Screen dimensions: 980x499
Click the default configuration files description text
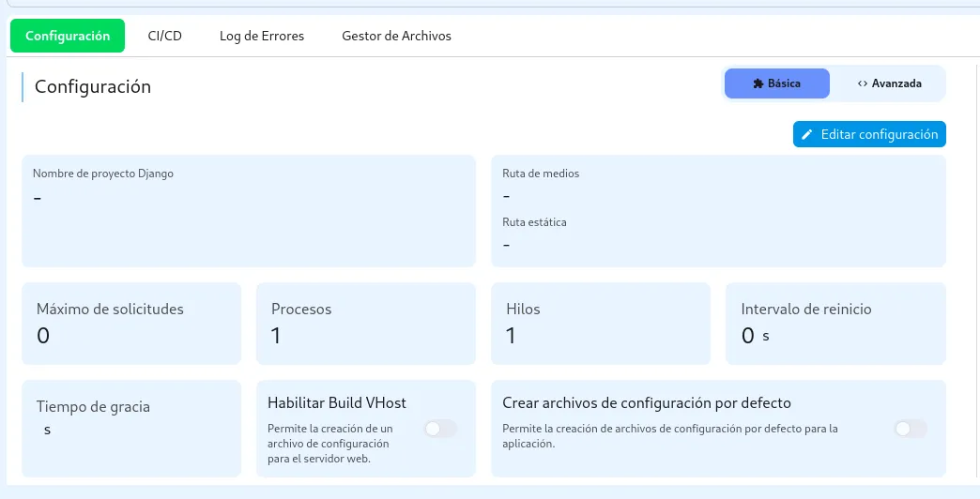(x=670, y=436)
